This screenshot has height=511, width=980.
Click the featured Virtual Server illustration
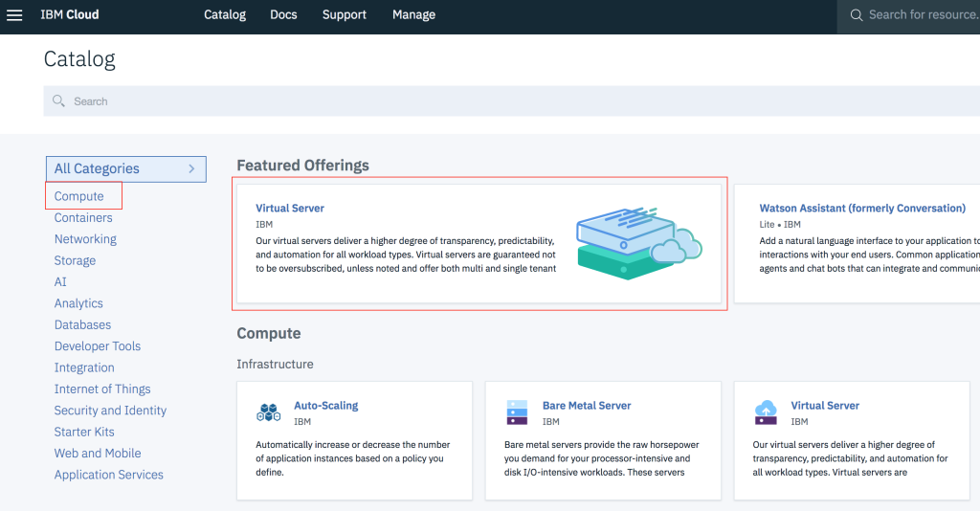pyautogui.click(x=638, y=244)
